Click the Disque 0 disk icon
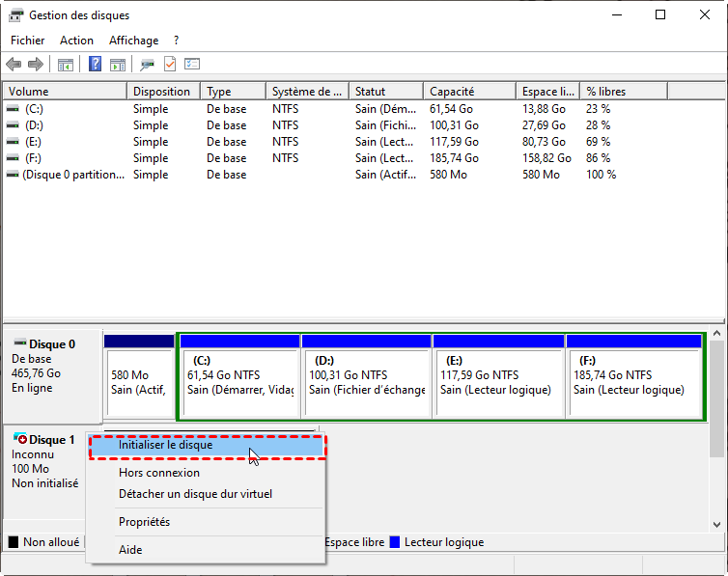Viewport: 728px width, 576px height. [x=20, y=343]
